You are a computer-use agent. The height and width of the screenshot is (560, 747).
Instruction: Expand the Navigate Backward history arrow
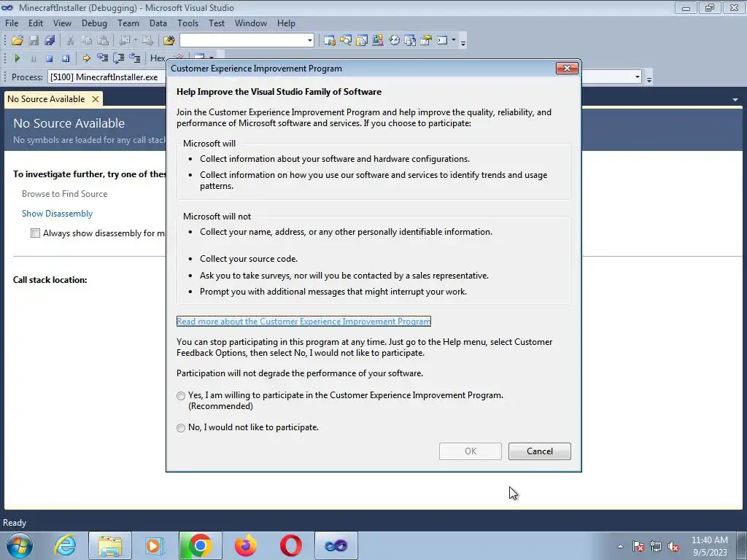[x=136, y=40]
